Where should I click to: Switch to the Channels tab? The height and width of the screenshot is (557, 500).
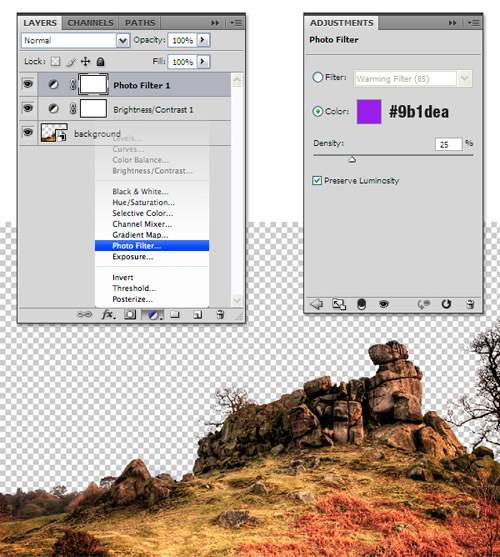(90, 23)
